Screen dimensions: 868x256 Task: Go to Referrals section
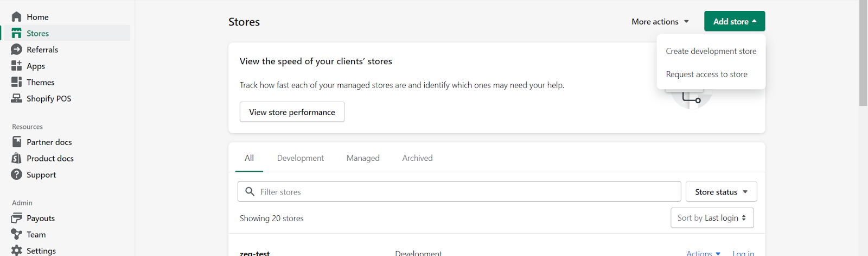(x=42, y=49)
